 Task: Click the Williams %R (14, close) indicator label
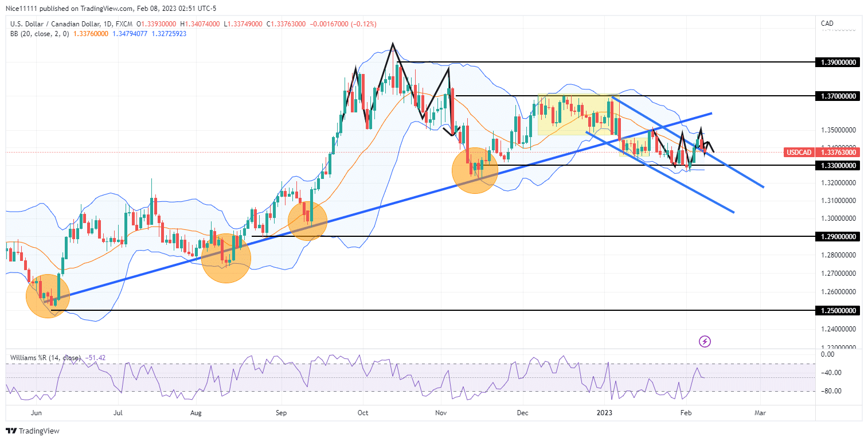coord(45,357)
